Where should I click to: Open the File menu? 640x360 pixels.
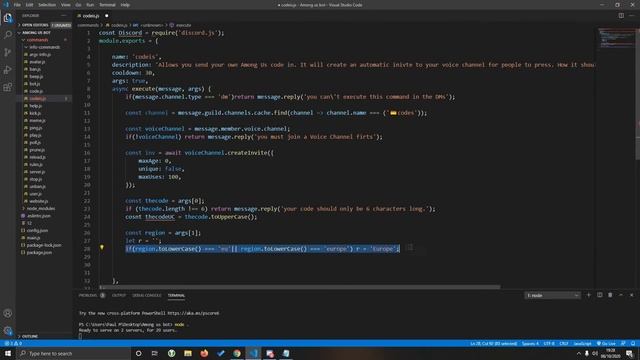(x=17, y=5)
